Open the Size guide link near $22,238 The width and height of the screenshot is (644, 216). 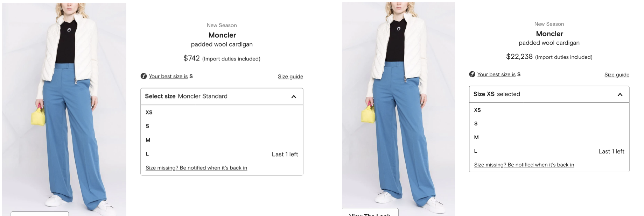[617, 74]
